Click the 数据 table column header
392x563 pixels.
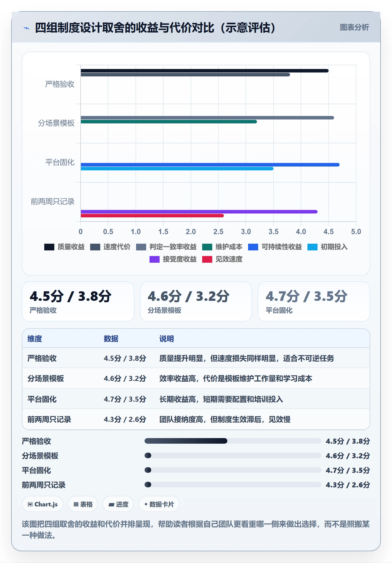[111, 339]
